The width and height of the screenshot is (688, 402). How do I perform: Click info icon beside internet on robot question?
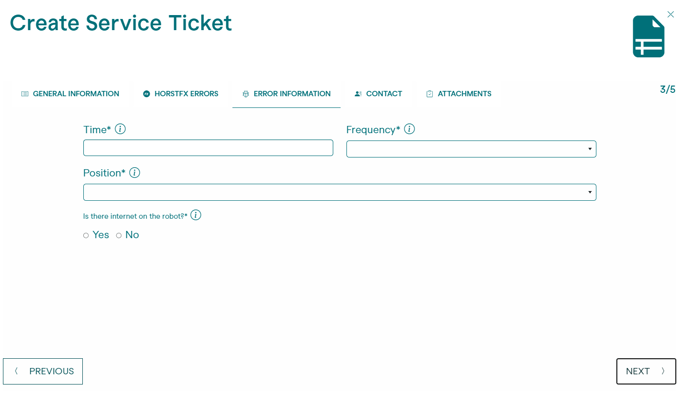196,215
